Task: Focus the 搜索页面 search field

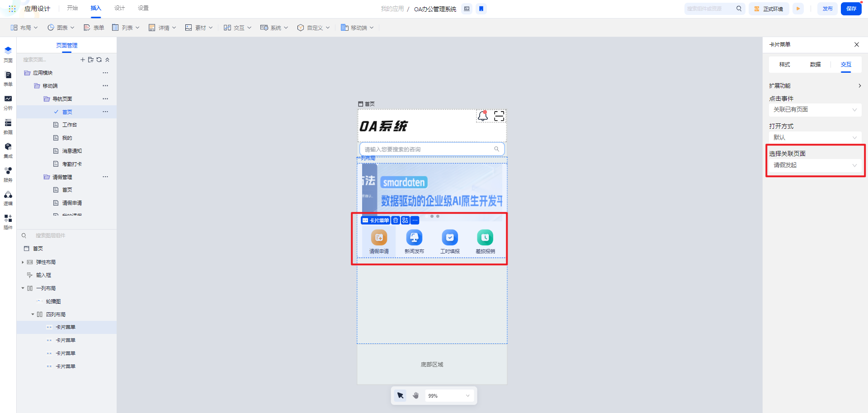Action: click(50, 60)
